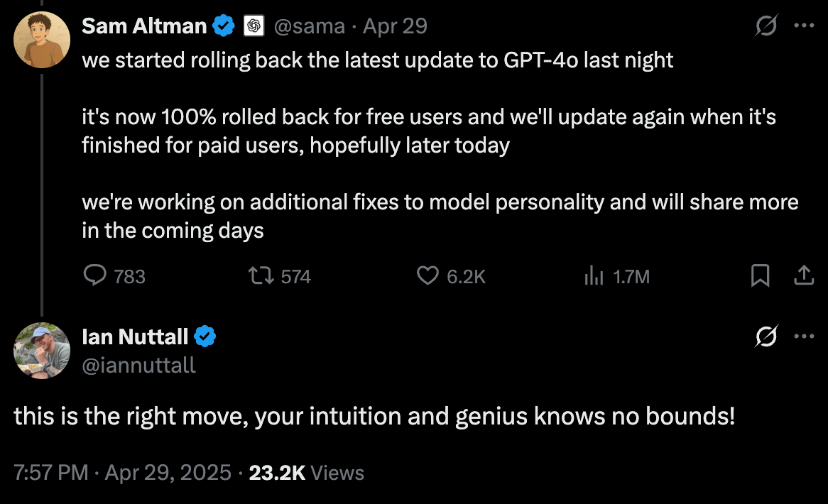The image size is (828, 504).
Task: Click the reply icon on Sam Altman's tweet
Action: point(95,275)
